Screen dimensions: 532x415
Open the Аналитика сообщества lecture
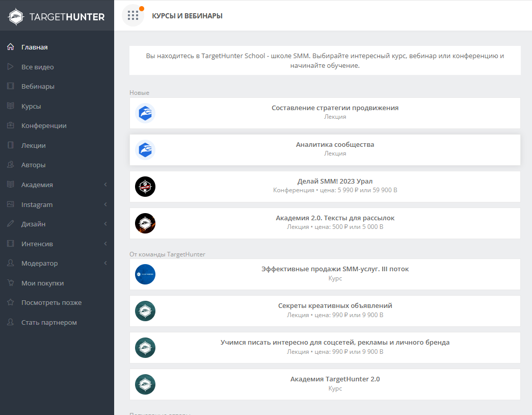(x=335, y=145)
